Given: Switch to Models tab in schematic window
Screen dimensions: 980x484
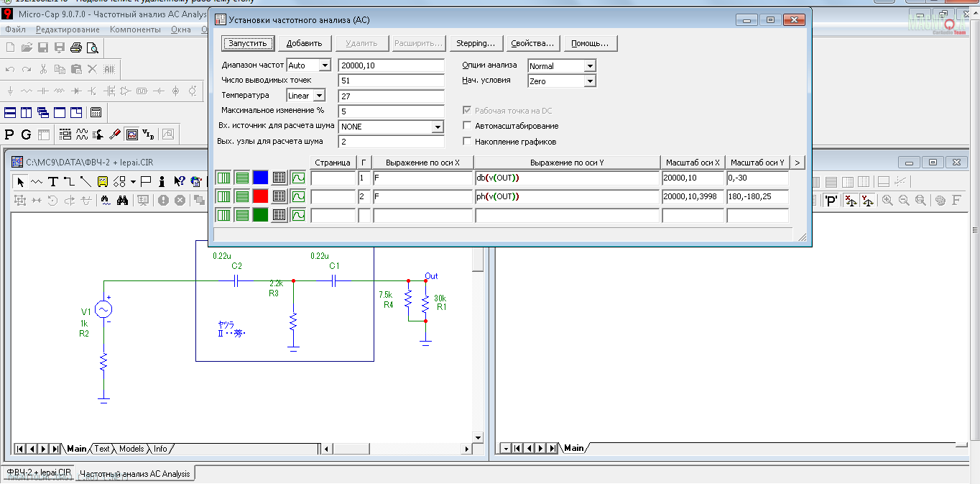Looking at the screenshot, I should (131, 449).
